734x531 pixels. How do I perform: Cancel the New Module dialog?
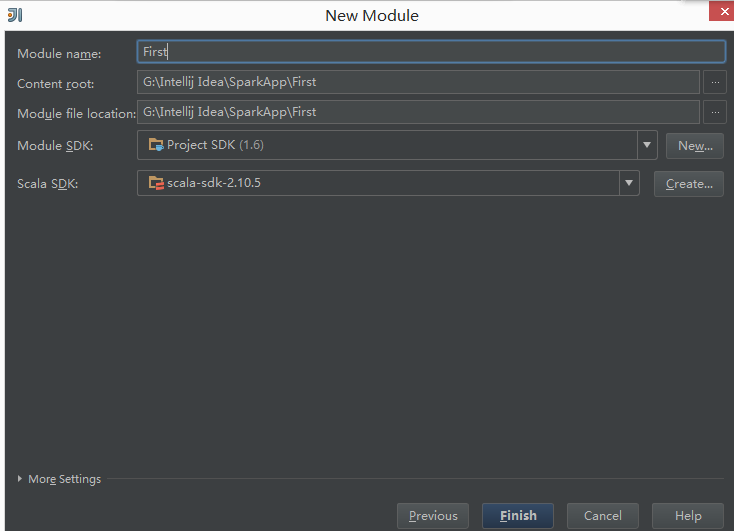603,516
